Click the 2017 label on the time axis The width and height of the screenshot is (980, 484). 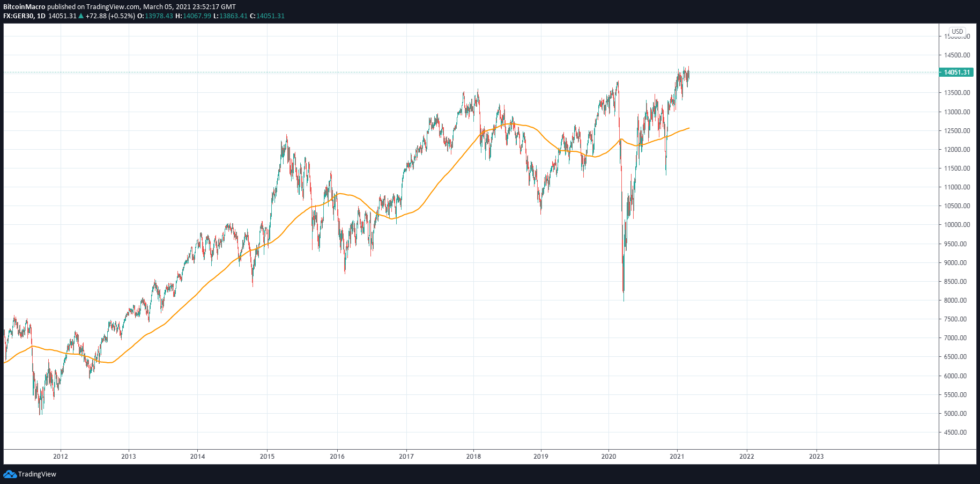(406, 457)
